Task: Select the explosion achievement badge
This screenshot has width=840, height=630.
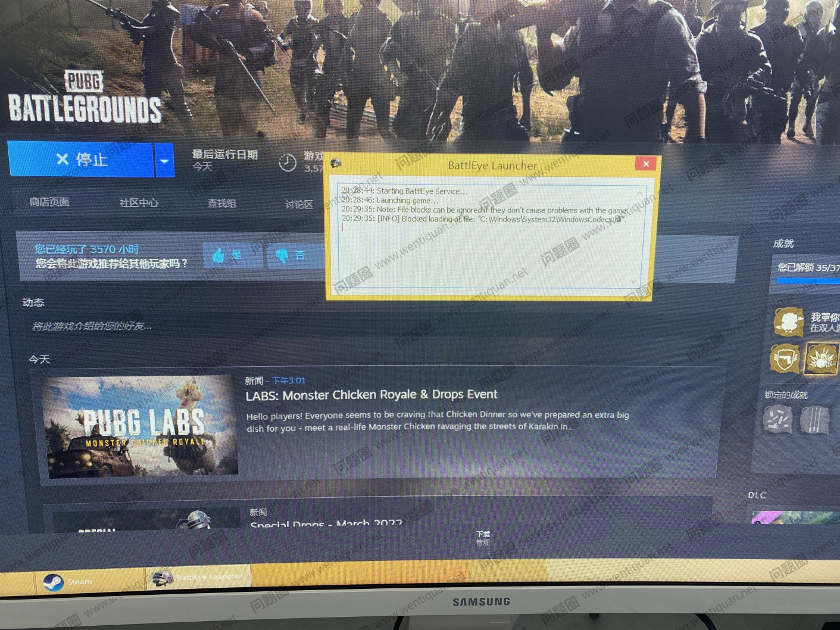Action: click(821, 359)
